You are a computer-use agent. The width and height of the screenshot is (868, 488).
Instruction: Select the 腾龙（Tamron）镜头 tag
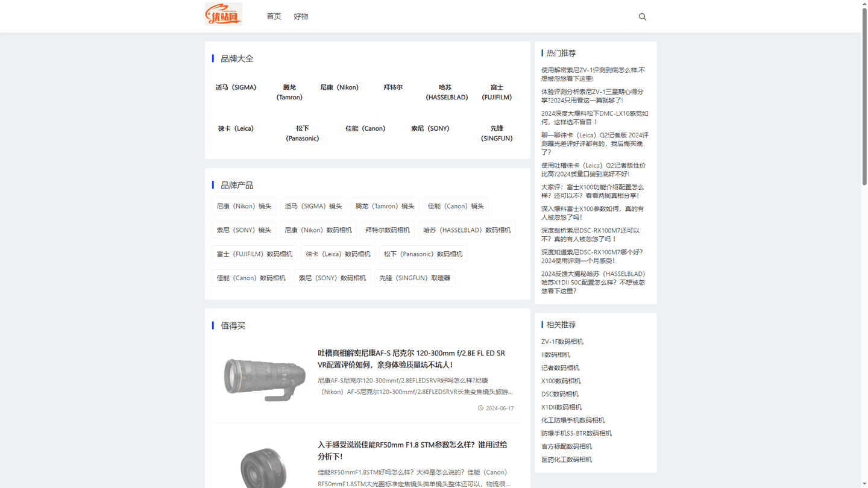(385, 206)
